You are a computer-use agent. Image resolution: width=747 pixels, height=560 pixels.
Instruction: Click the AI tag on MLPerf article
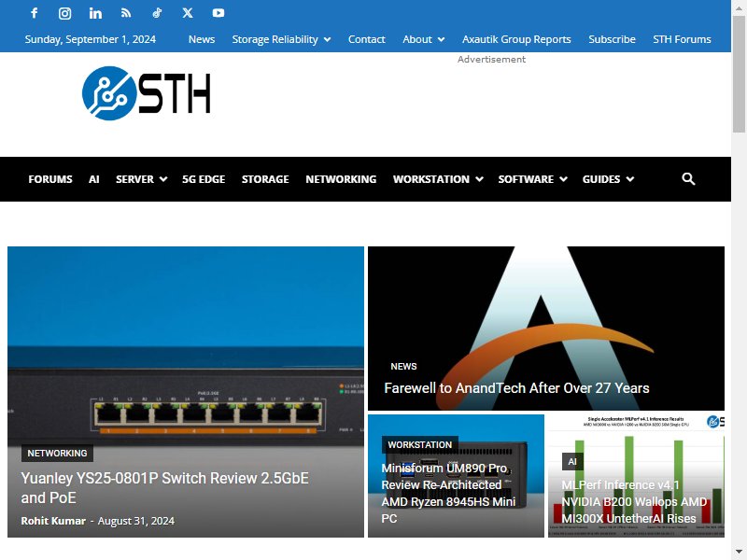point(572,461)
